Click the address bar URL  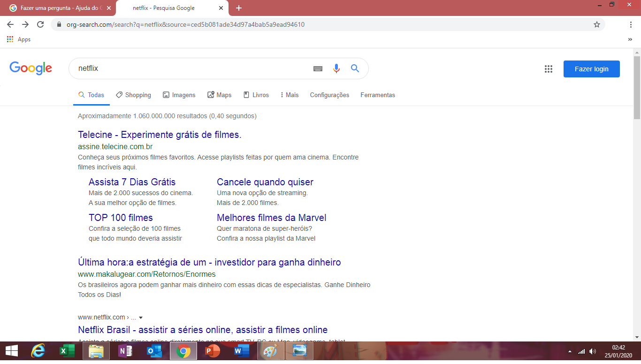pyautogui.click(x=185, y=24)
